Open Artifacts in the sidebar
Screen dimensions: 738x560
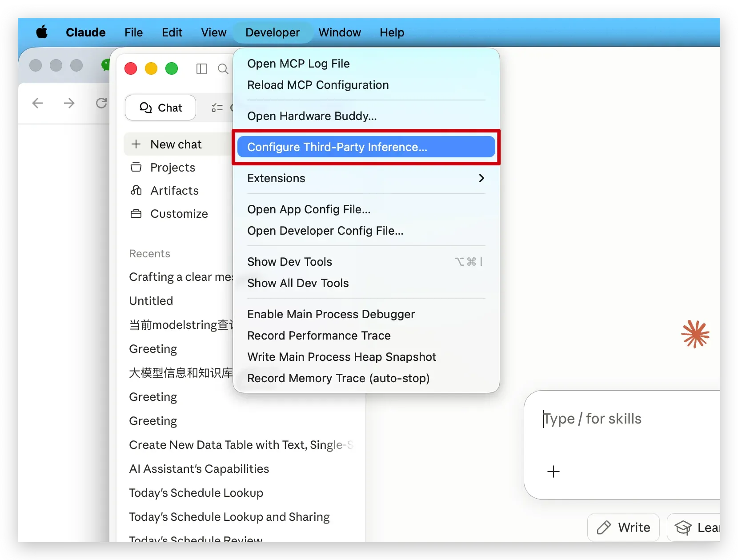coord(174,191)
